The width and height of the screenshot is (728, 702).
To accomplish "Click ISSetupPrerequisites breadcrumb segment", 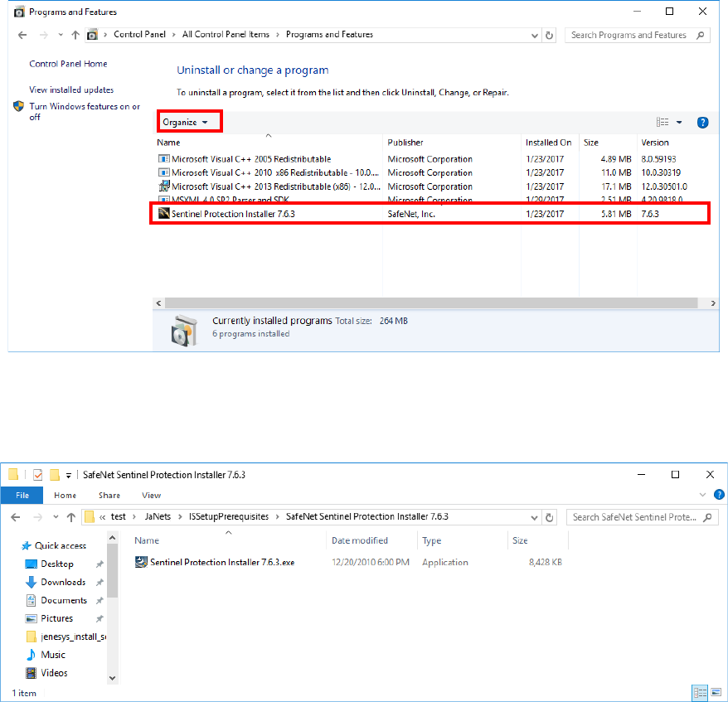I will 228,516.
